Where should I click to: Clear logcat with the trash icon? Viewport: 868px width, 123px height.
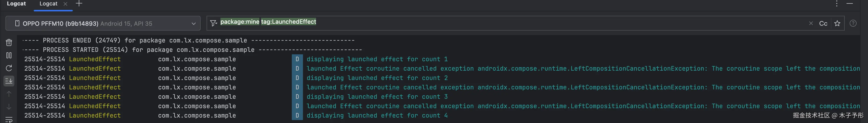point(9,43)
